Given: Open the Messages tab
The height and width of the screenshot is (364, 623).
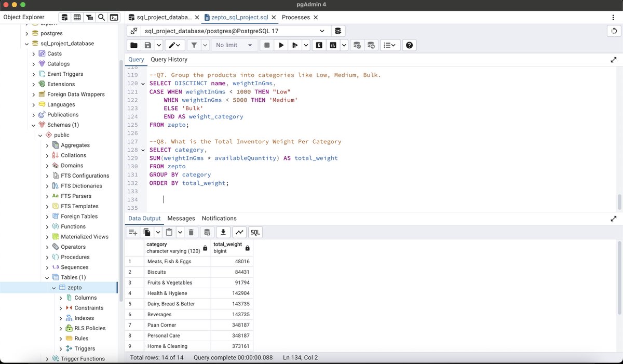Looking at the screenshot, I should pos(181,219).
